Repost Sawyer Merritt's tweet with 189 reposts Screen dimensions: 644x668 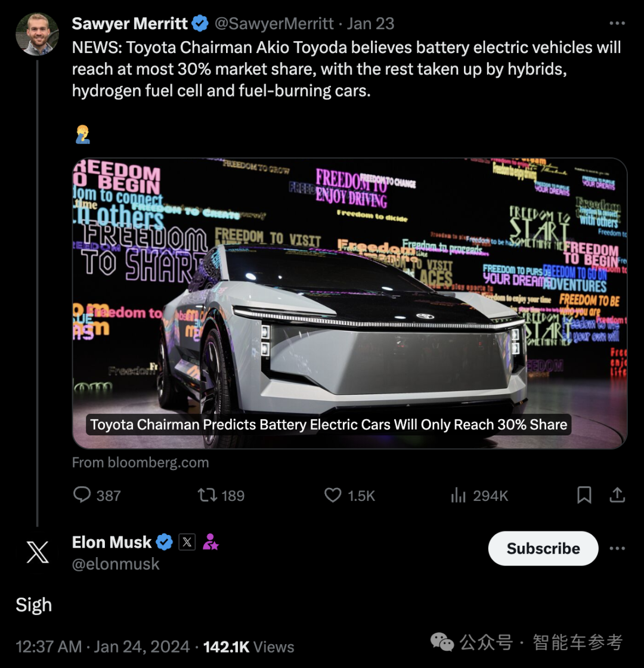[x=208, y=495]
